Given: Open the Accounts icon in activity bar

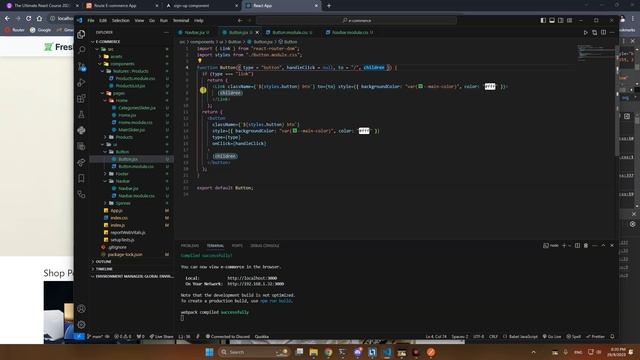Looking at the screenshot, I should [x=81, y=309].
